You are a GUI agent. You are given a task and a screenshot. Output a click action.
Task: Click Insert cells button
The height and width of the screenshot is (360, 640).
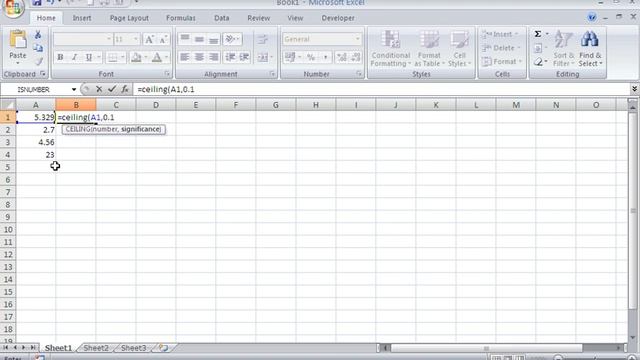500,34
